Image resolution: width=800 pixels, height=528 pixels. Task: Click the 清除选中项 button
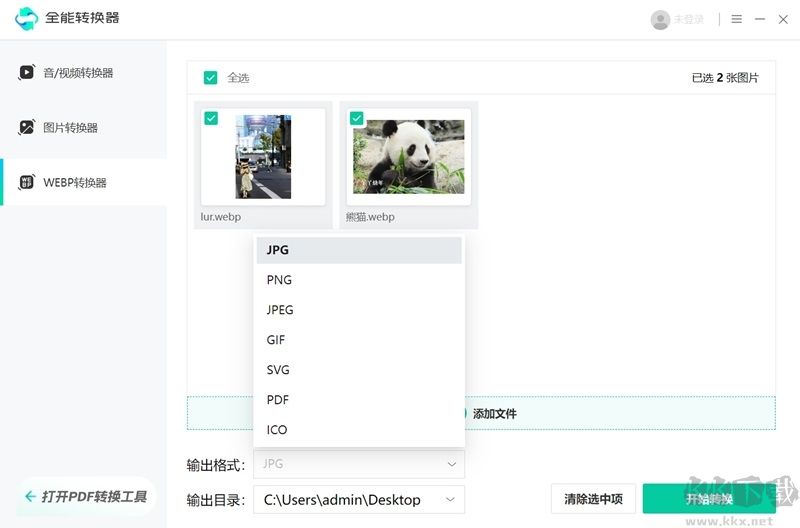(593, 498)
